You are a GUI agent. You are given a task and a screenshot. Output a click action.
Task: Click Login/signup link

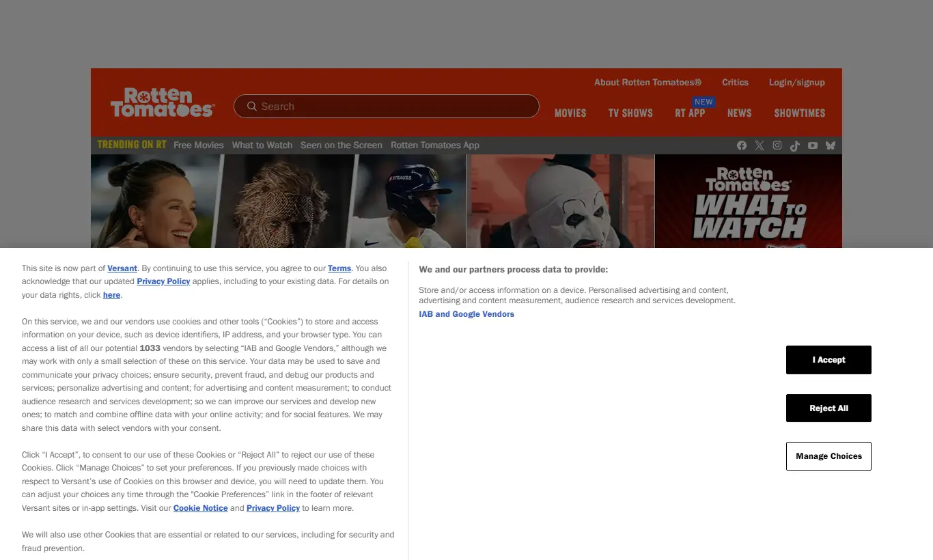(x=796, y=82)
